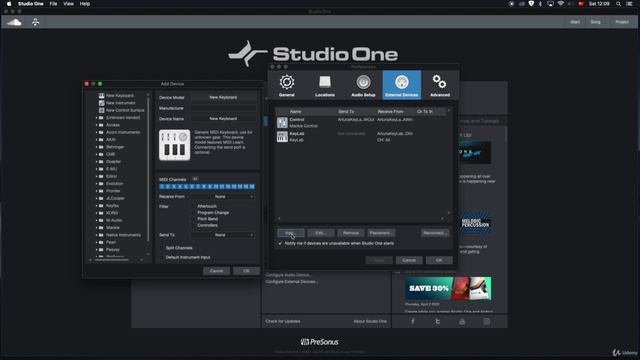Click the Reconnect... button

point(435,233)
